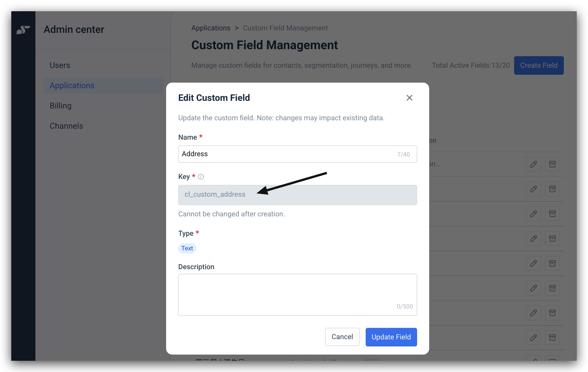Click the Create Field button

[539, 65]
